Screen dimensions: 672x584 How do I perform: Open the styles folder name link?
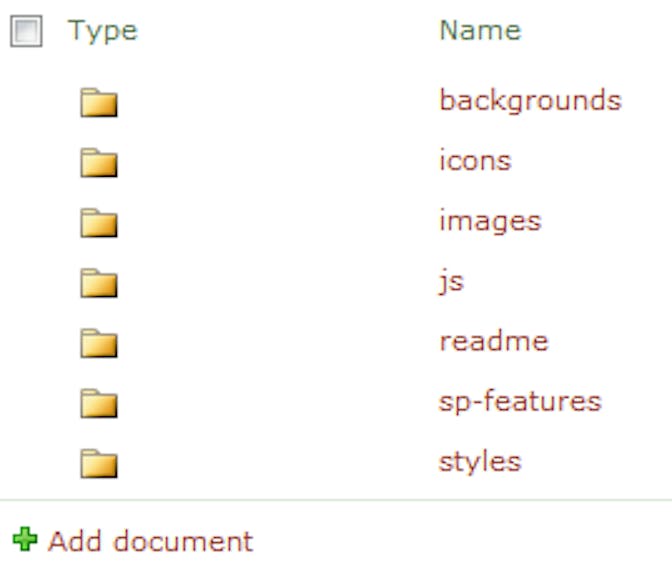click(x=479, y=461)
